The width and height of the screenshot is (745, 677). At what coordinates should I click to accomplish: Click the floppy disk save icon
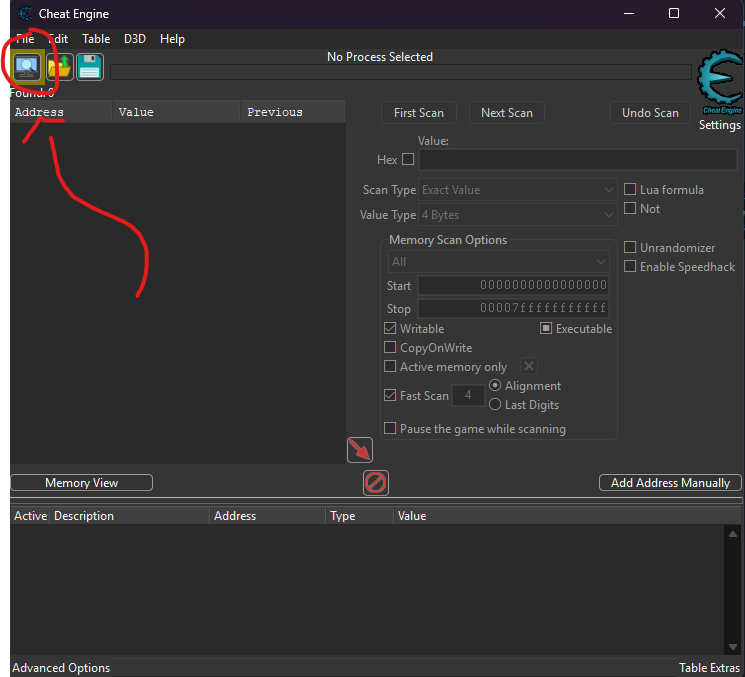coord(90,67)
